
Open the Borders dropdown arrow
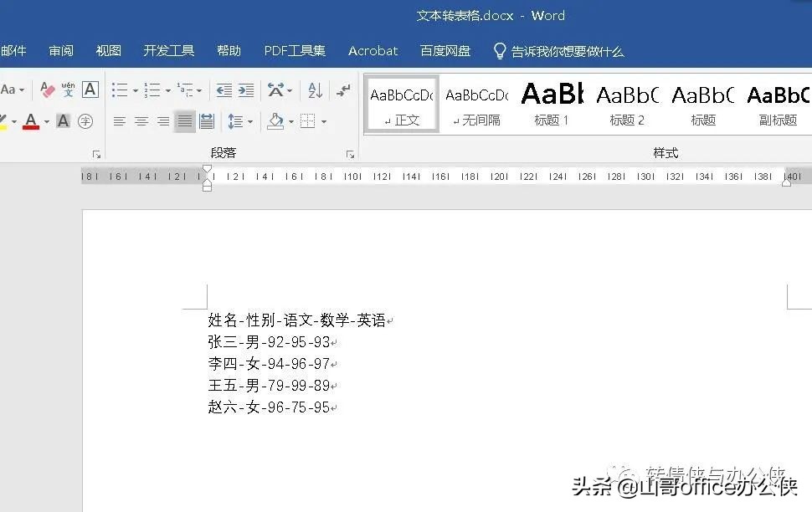(323, 121)
